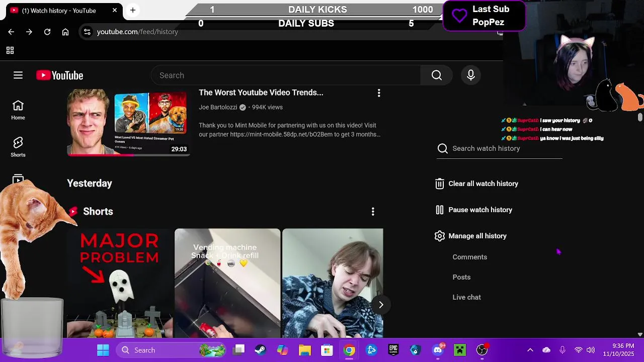
Task: Click the Windows taskbar Search box
Action: (172, 350)
